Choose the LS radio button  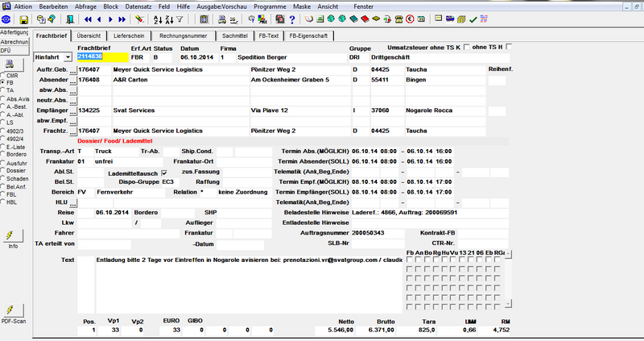(3, 123)
